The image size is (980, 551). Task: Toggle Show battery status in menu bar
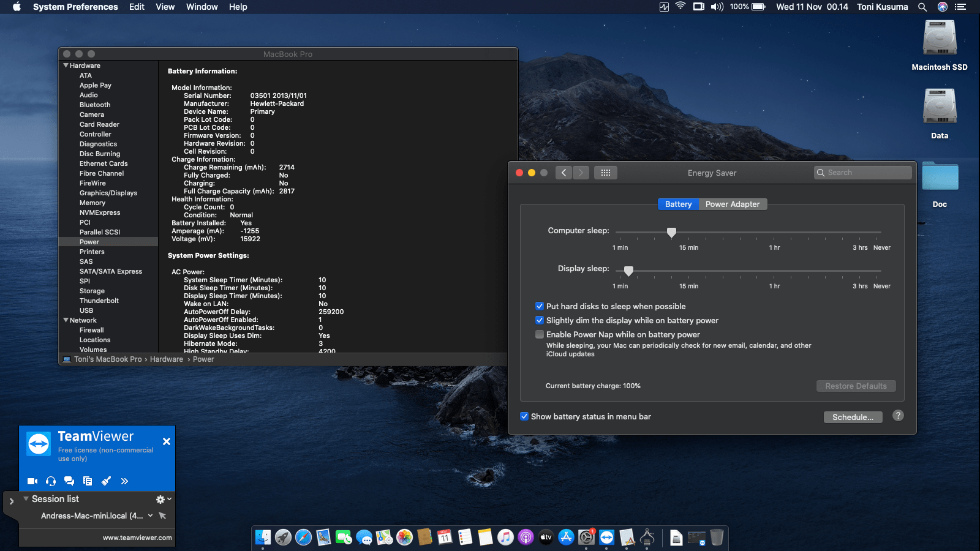click(x=524, y=416)
